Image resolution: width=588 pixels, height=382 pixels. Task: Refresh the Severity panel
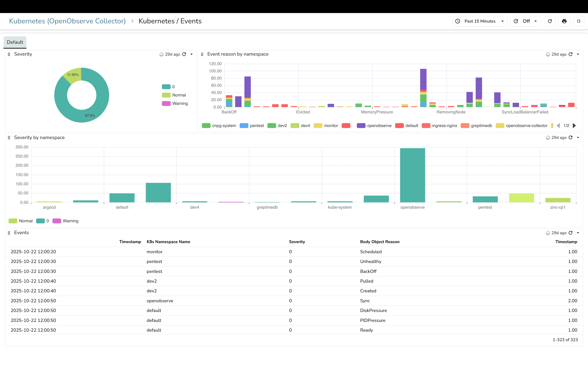tap(184, 54)
